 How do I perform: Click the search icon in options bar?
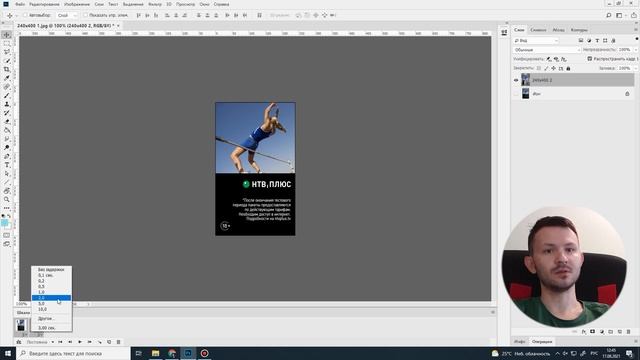coord(609,15)
